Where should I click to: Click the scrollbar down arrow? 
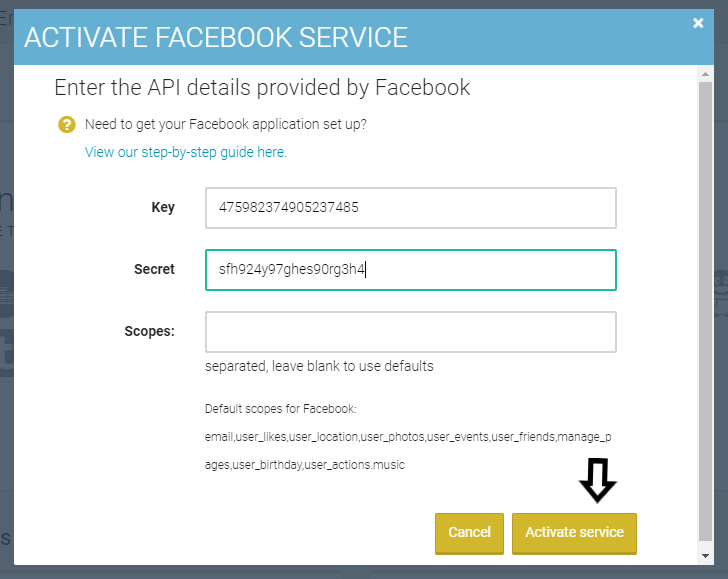[x=705, y=556]
